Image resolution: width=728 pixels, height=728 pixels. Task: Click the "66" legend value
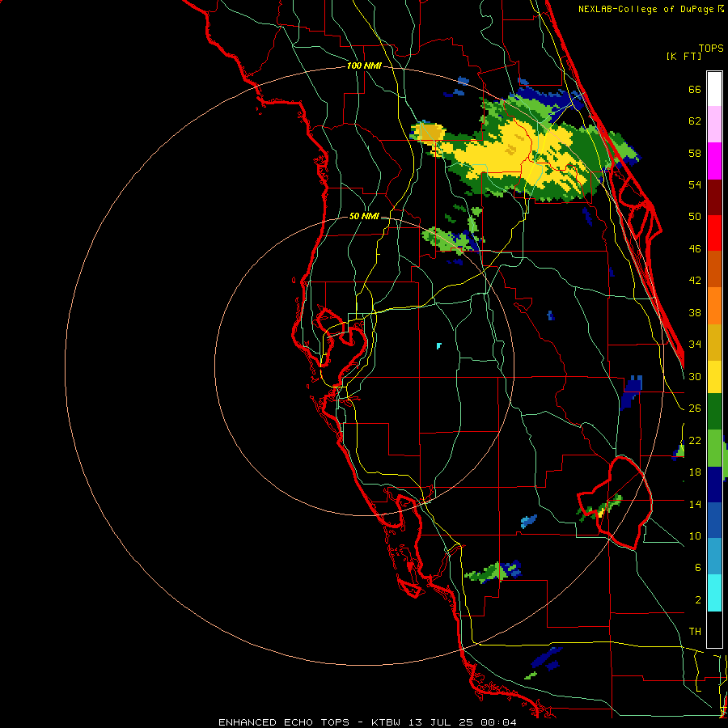point(695,90)
